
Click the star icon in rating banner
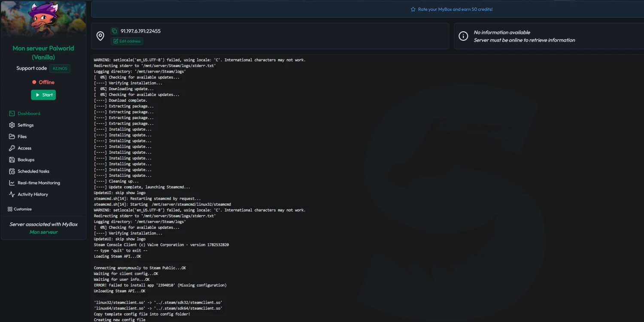click(413, 9)
